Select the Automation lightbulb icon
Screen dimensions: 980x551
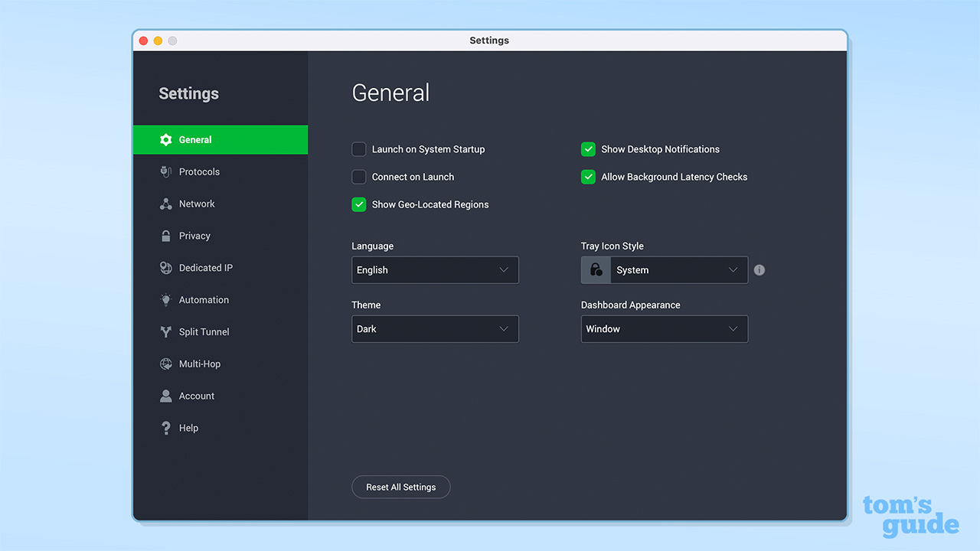coord(165,300)
